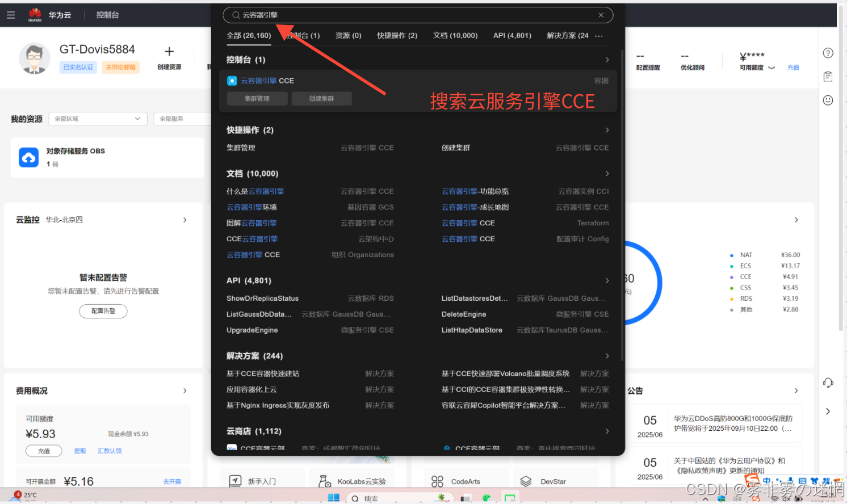
Task: Toggle available credit visibility eye icon
Action: tap(771, 68)
